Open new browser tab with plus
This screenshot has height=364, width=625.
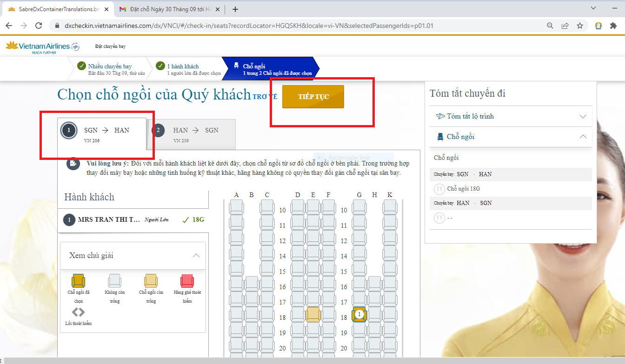tap(235, 9)
